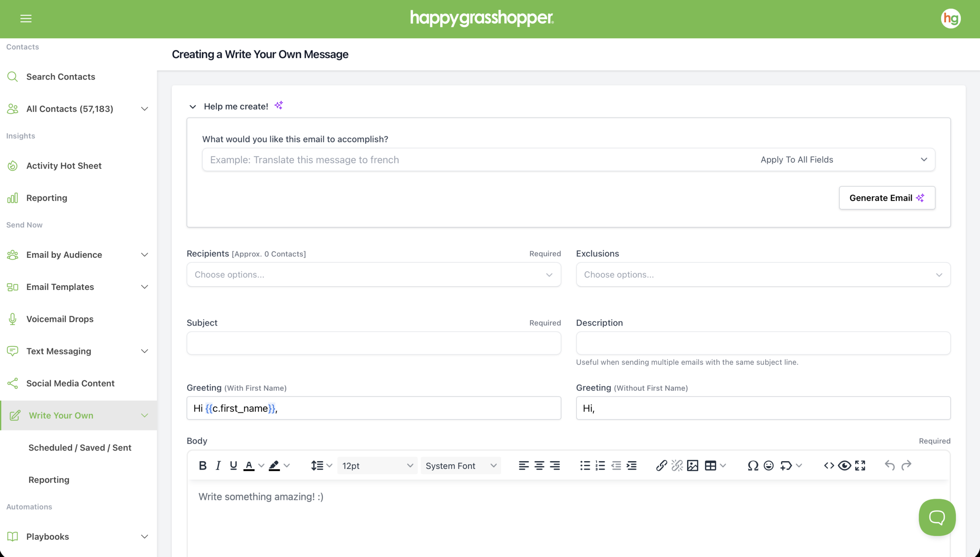Redo the last edit
The width and height of the screenshot is (980, 557).
(x=906, y=465)
